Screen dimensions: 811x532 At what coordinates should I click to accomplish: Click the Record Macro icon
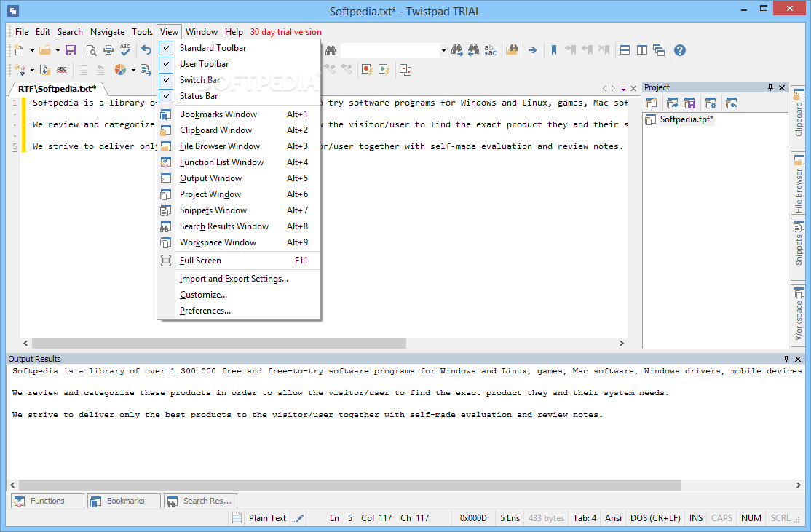click(367, 70)
